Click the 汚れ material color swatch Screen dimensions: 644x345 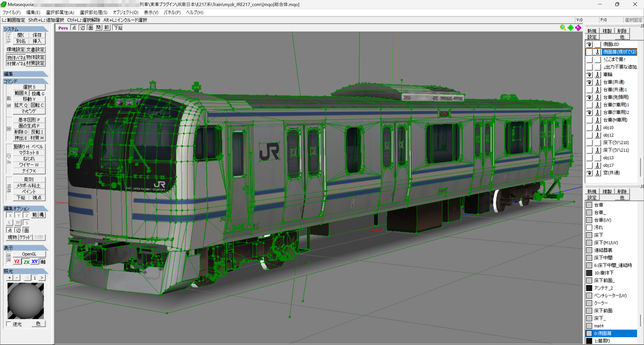589,228
